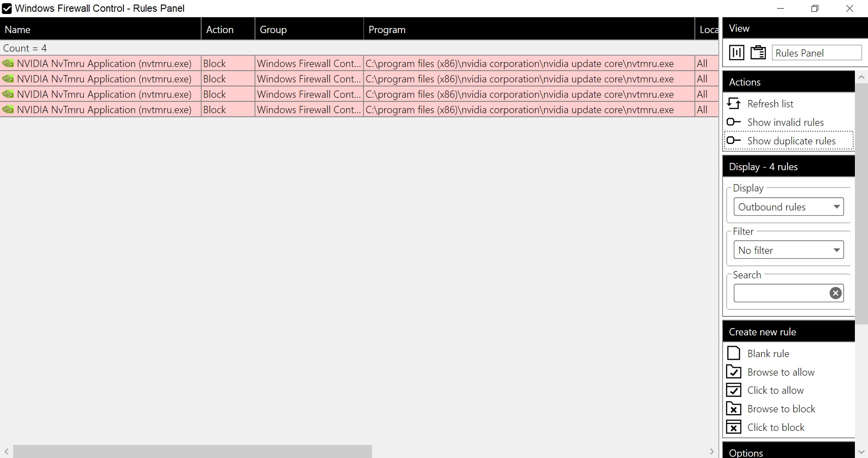Select Click to allow
868x458 pixels.
[x=789, y=390]
